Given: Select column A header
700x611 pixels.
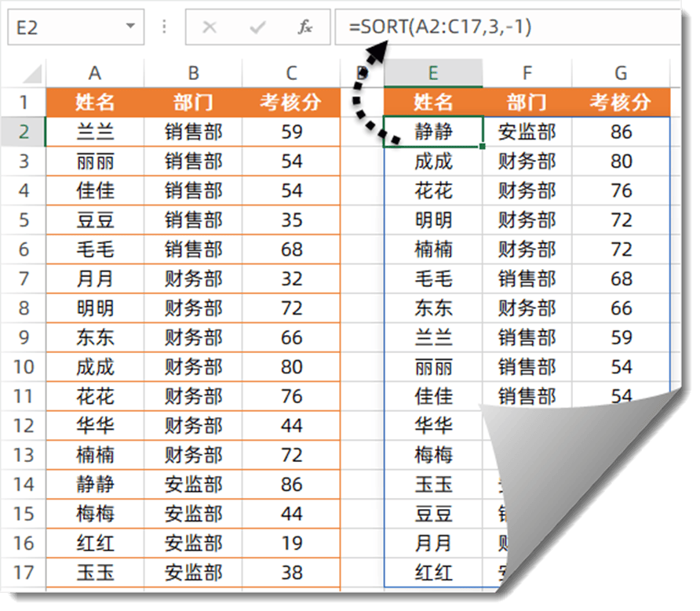Looking at the screenshot, I should pyautogui.click(x=95, y=73).
